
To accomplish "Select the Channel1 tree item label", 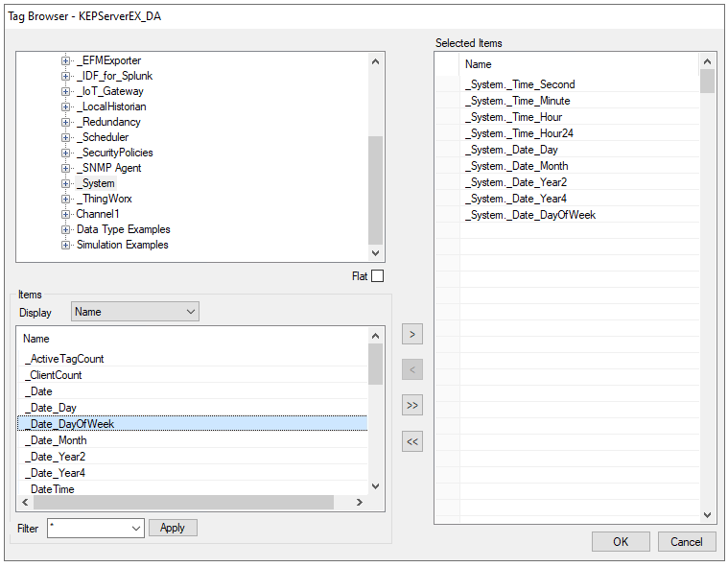I will (98, 214).
